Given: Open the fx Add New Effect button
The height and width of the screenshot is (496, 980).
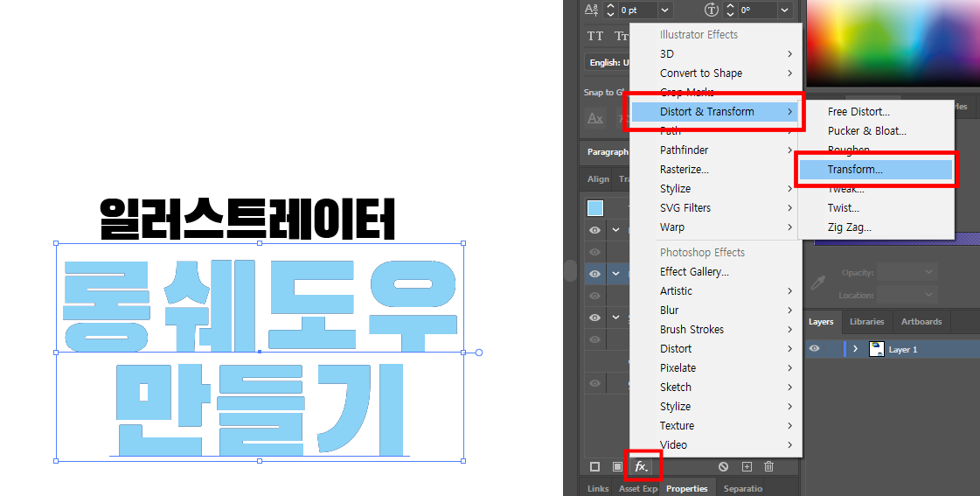Looking at the screenshot, I should pyautogui.click(x=642, y=466).
